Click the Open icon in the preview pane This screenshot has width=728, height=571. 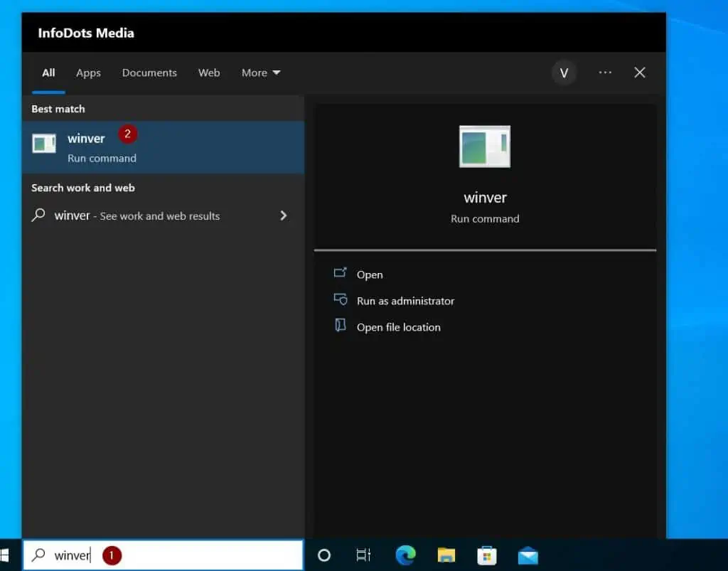pyautogui.click(x=341, y=273)
